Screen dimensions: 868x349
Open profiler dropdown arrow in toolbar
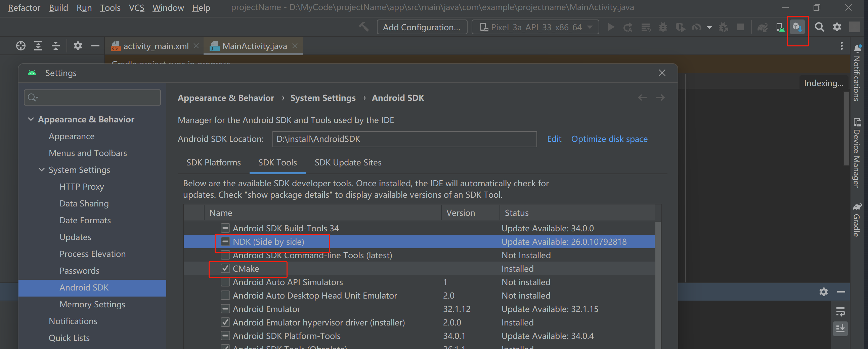709,27
